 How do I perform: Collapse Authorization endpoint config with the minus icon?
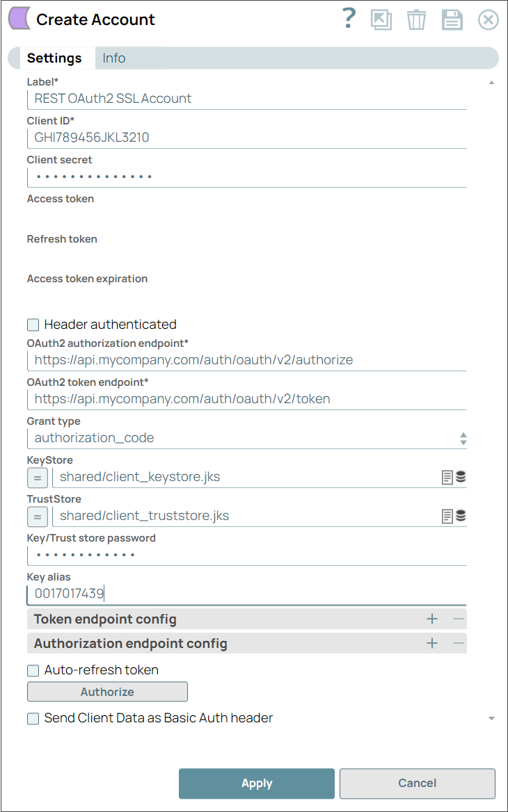(458, 643)
